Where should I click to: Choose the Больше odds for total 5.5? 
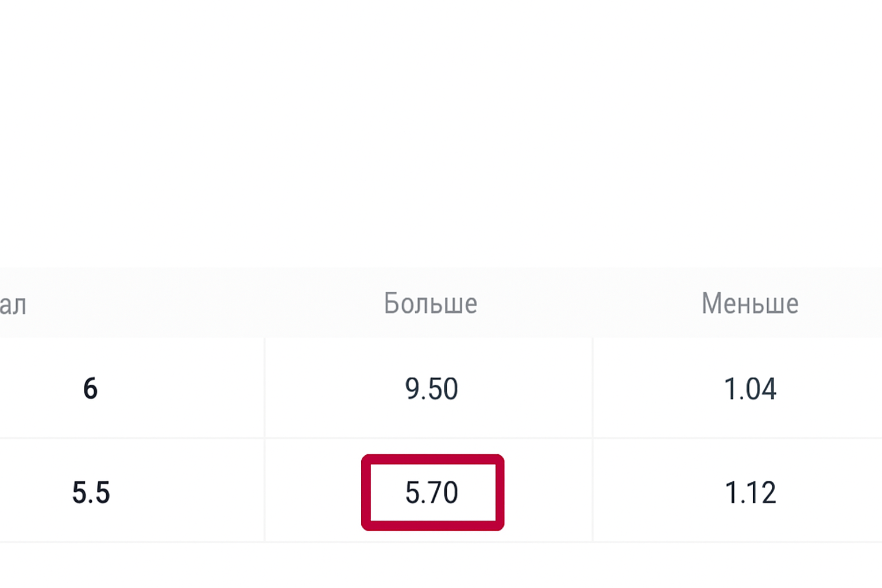(x=432, y=493)
